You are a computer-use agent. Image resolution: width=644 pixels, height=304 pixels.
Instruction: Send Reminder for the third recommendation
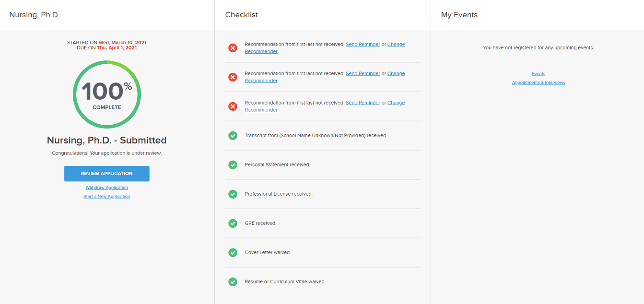point(363,103)
